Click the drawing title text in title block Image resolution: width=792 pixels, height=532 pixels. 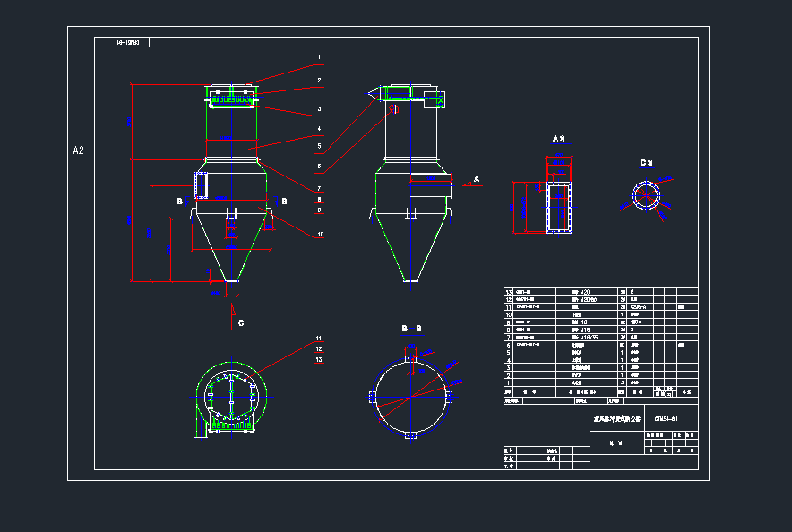pos(618,416)
